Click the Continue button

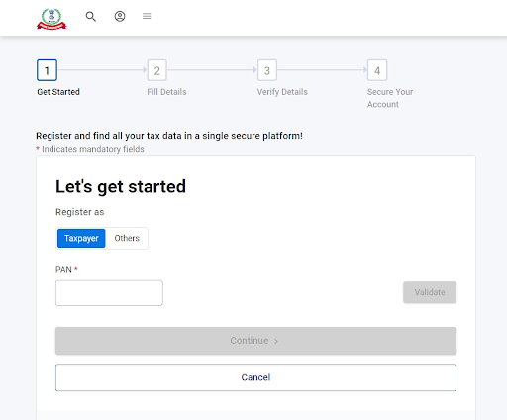tap(255, 341)
